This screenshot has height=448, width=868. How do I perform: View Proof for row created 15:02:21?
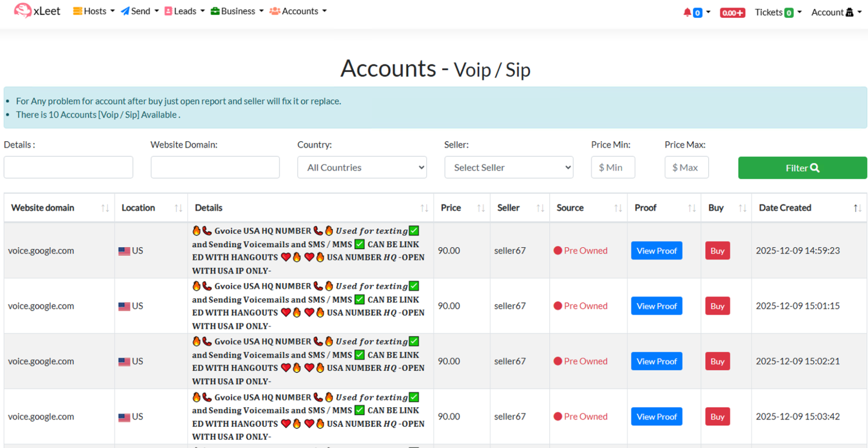coord(657,361)
